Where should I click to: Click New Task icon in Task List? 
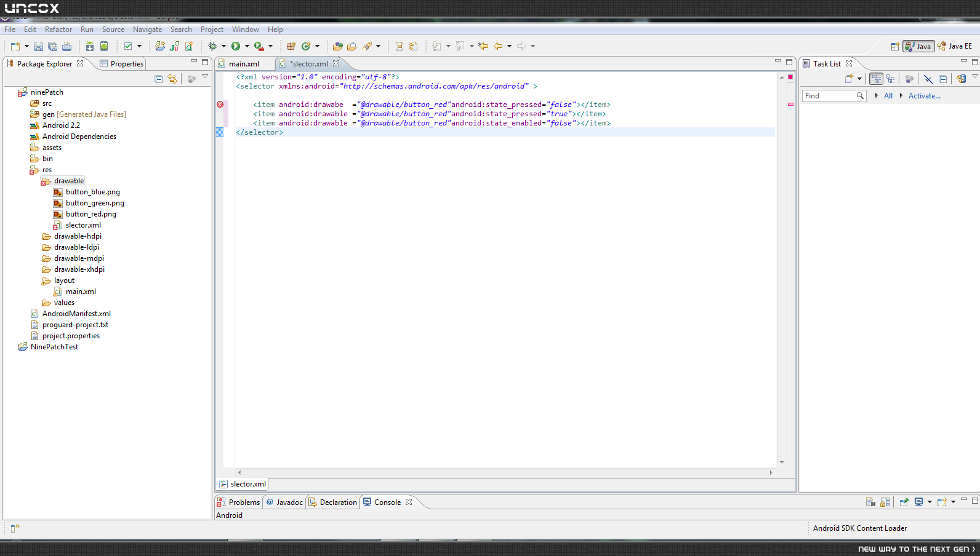click(x=849, y=79)
